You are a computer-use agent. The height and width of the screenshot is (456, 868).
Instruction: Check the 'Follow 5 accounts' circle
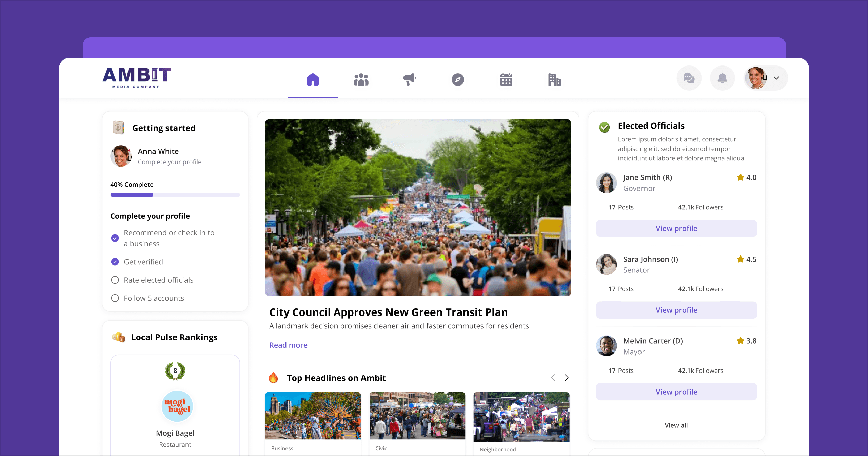(x=115, y=298)
